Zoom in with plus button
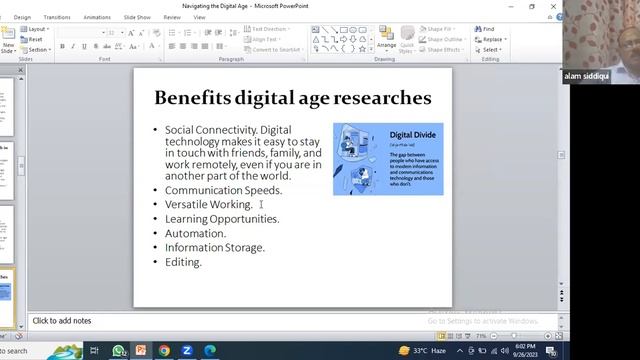Viewport: 640px width, 360px height. tap(548, 336)
